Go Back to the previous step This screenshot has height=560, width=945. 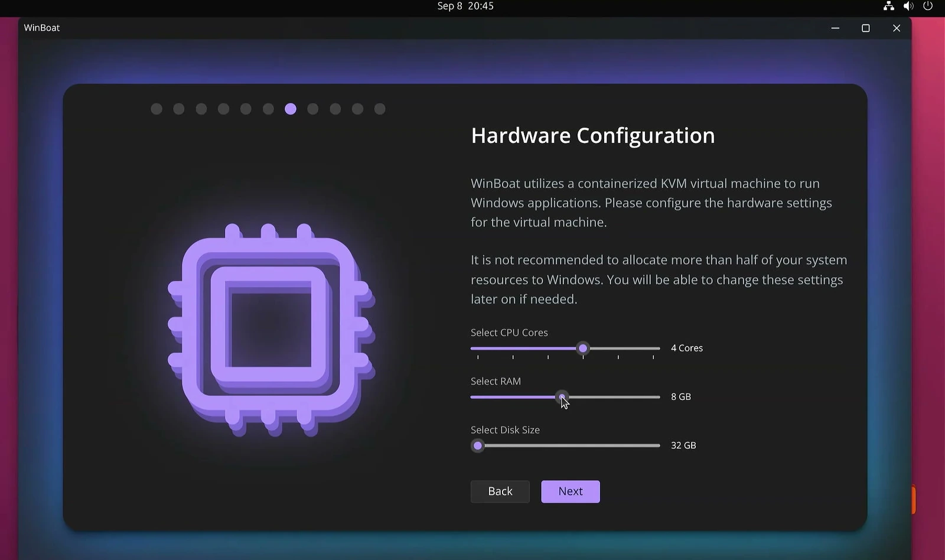(x=500, y=491)
